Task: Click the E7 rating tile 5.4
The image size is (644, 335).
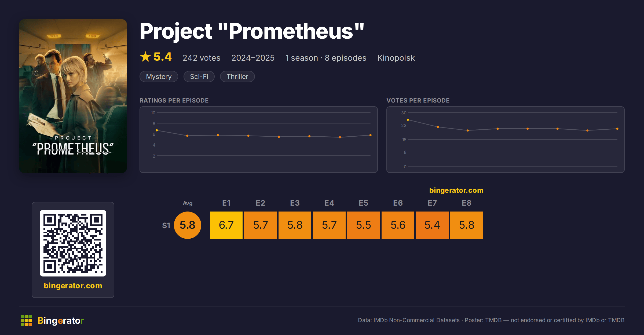Action: click(432, 225)
